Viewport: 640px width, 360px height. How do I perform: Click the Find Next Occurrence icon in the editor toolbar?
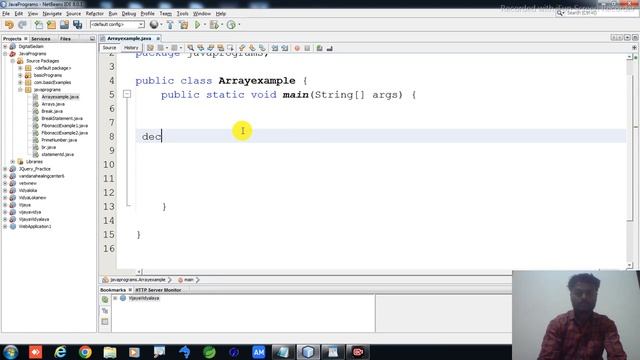[x=211, y=48]
